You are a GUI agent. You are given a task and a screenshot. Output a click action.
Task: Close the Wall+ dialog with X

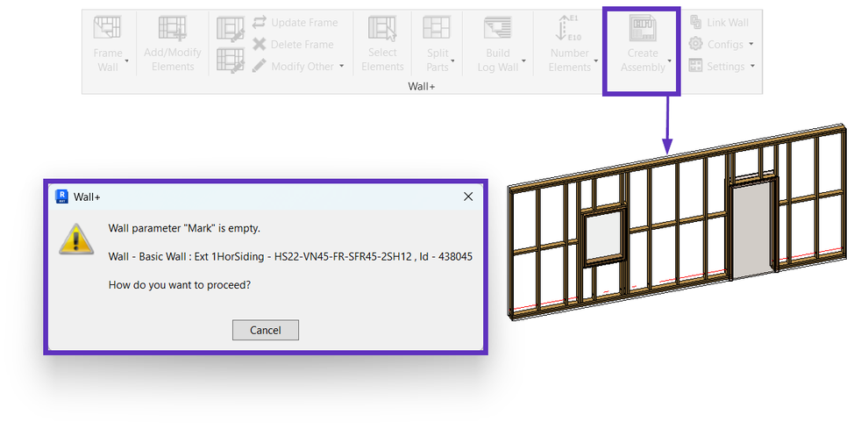pos(468,197)
